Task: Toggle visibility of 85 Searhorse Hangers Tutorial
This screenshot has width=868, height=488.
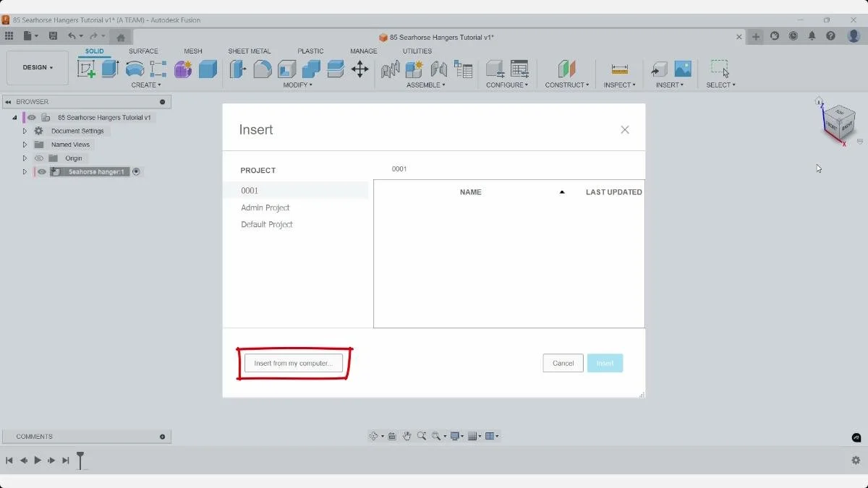Action: [32, 117]
